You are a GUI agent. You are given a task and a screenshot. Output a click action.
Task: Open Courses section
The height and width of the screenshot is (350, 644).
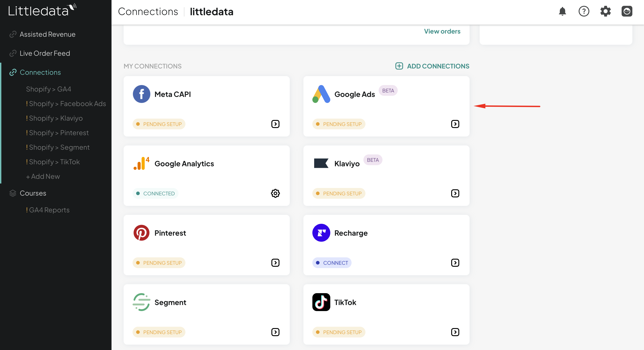33,193
